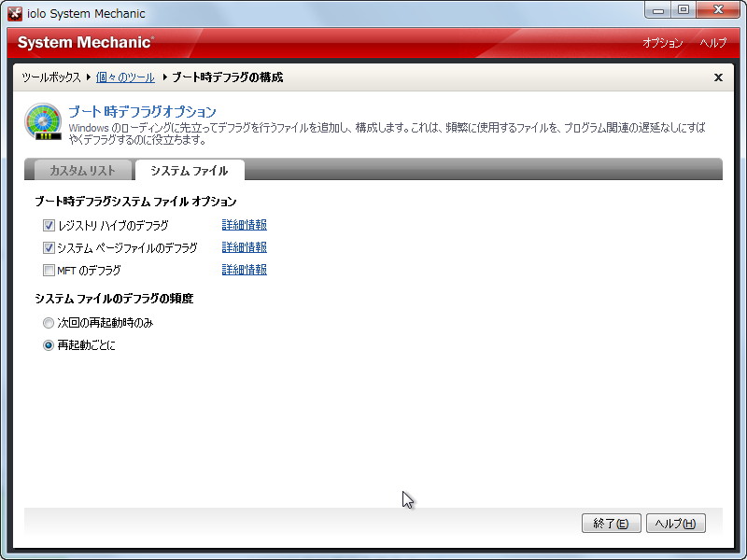Viewport: 747px width, 560px height.
Task: Enable the MFT のデフラグ checkbox
Action: pyautogui.click(x=49, y=271)
